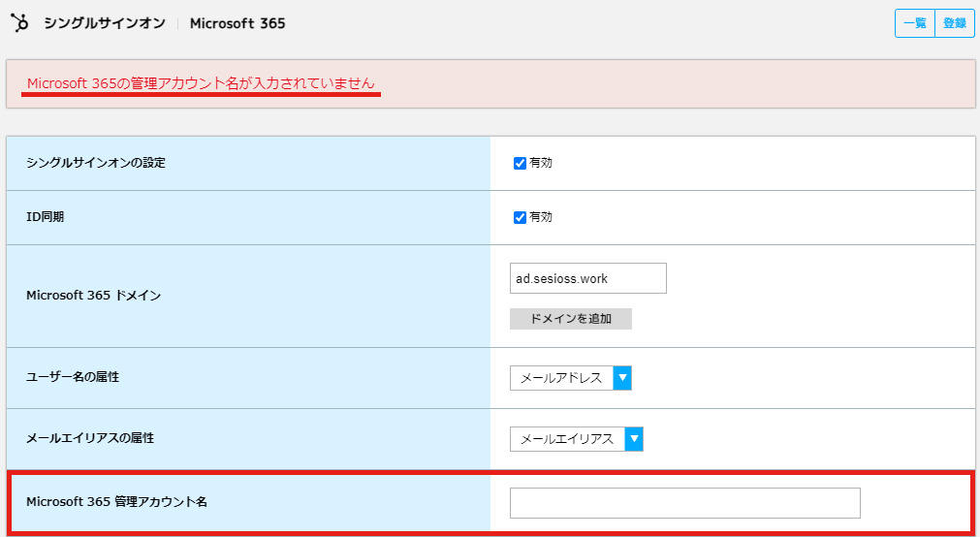Click the logo icon beside シングルサインオン
The width and height of the screenshot is (980, 537).
20,23
